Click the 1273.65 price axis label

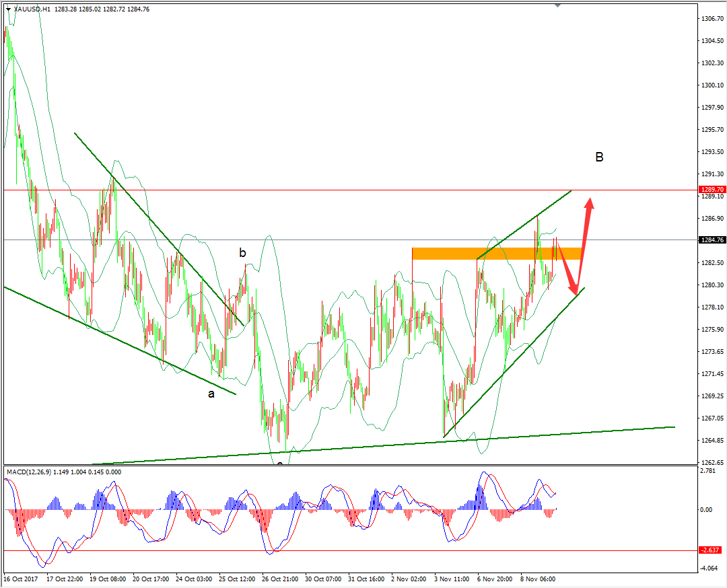(713, 352)
